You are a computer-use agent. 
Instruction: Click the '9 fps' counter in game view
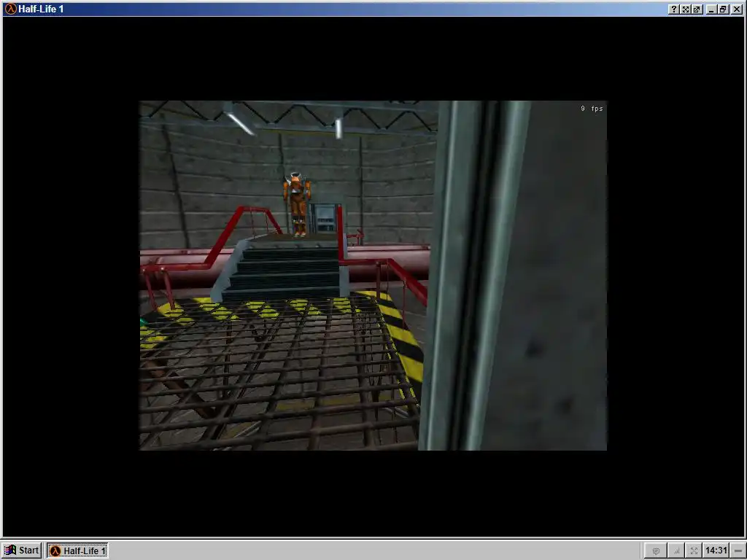click(x=592, y=109)
